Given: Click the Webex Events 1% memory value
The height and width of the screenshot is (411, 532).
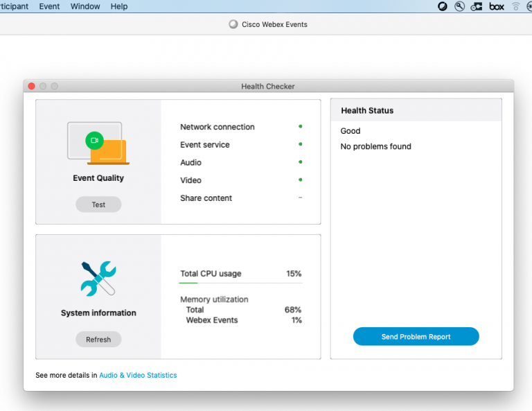Looking at the screenshot, I should [296, 320].
